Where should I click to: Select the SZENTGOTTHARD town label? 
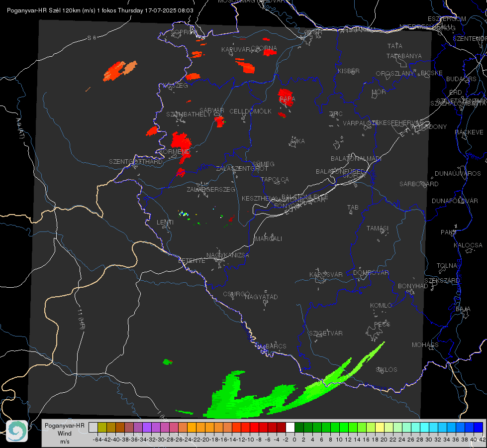point(136,162)
